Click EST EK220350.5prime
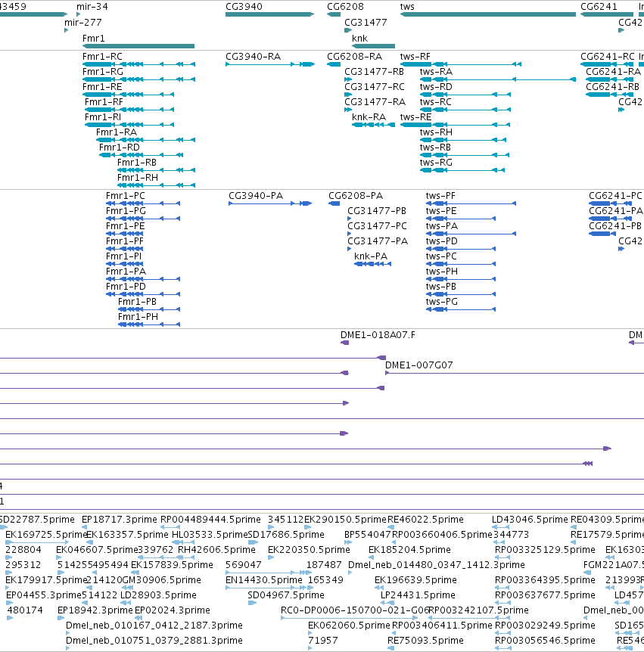644x652 pixels. click(309, 550)
